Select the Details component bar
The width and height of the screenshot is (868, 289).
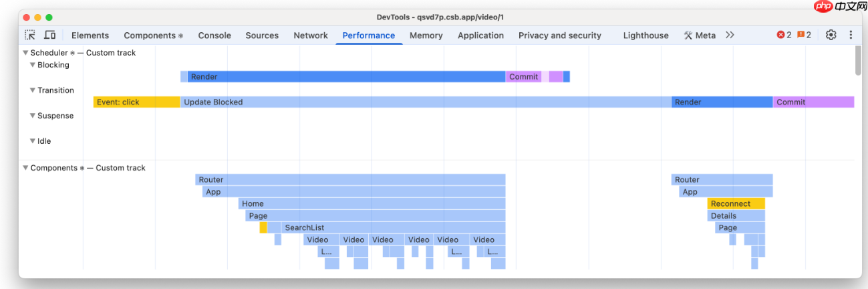[x=736, y=216]
